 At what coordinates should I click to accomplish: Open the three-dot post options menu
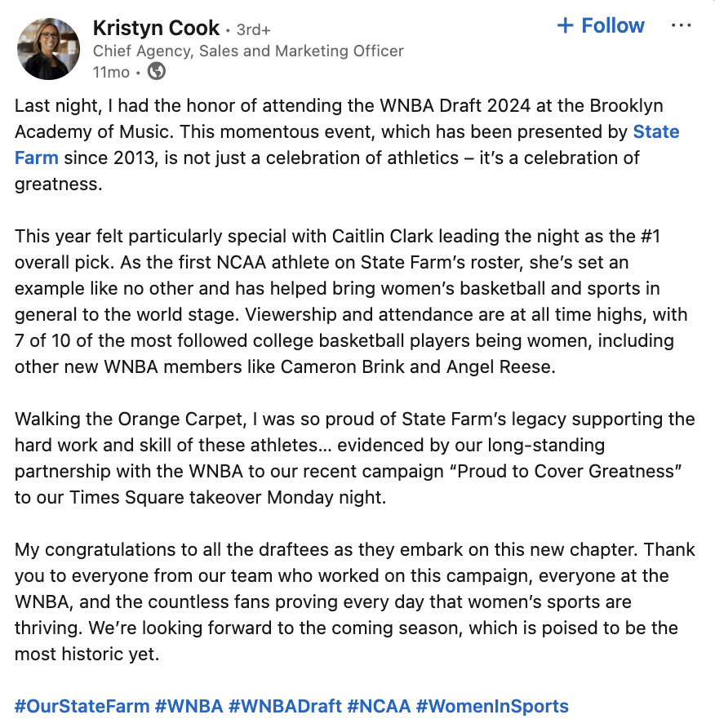point(681,25)
